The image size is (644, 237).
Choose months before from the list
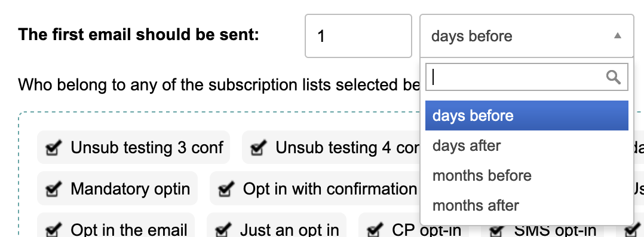(x=526, y=176)
